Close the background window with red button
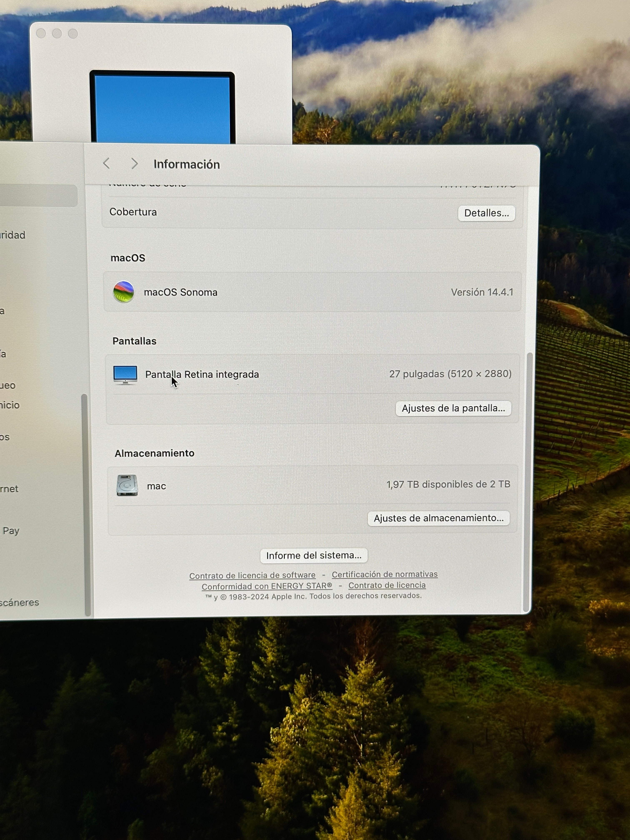 [x=41, y=33]
